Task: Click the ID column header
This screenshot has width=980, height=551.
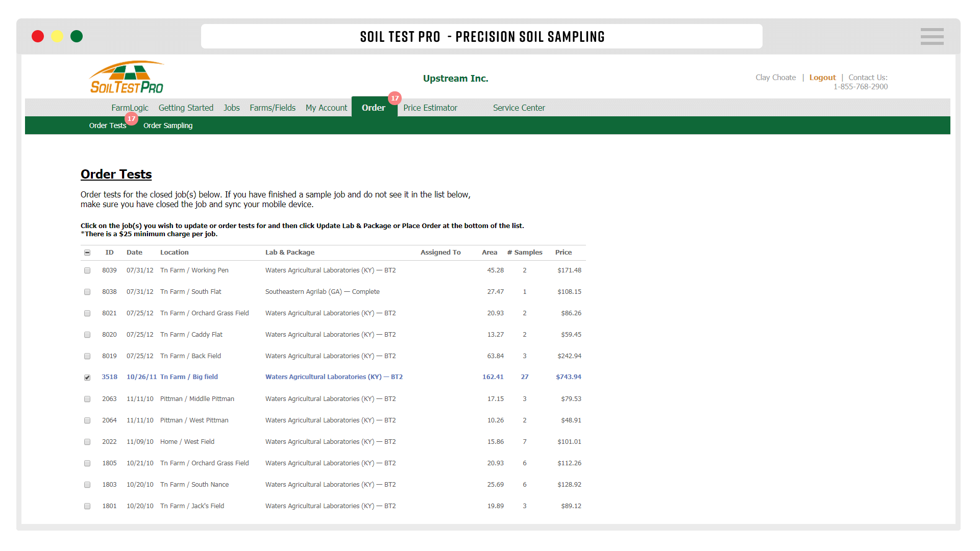Action: click(109, 253)
